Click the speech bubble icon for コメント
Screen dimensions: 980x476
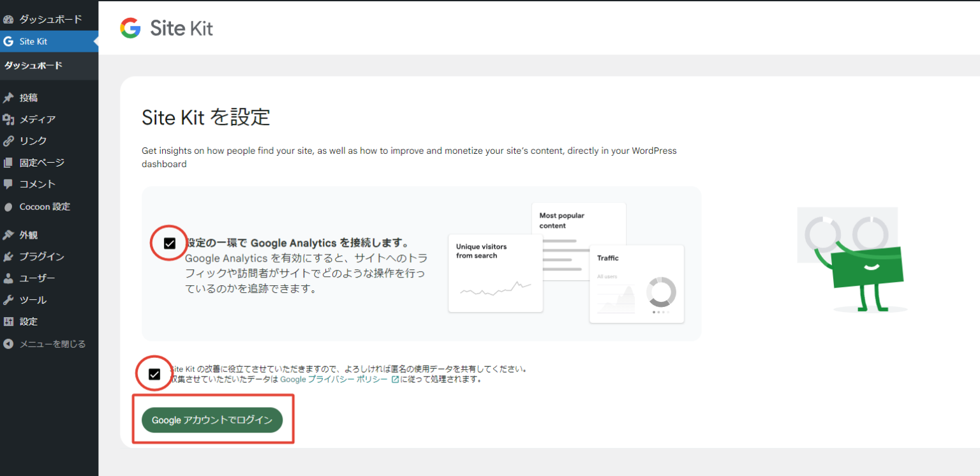(x=8, y=184)
